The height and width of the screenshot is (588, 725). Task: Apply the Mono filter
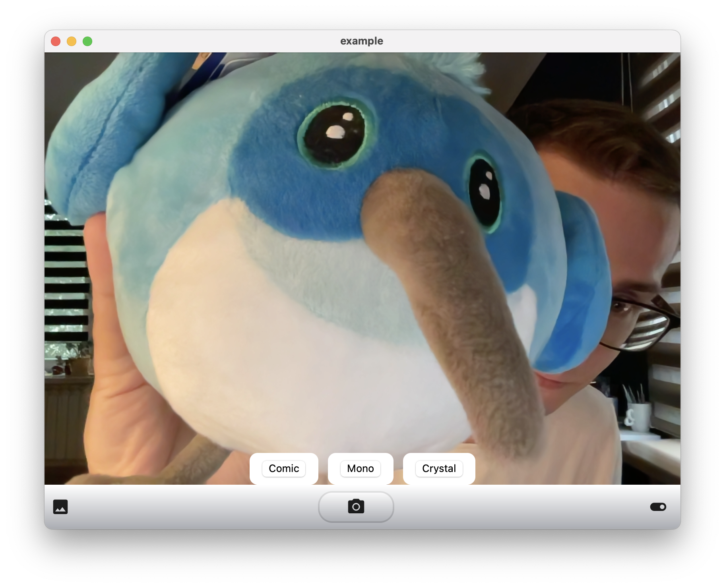(361, 468)
